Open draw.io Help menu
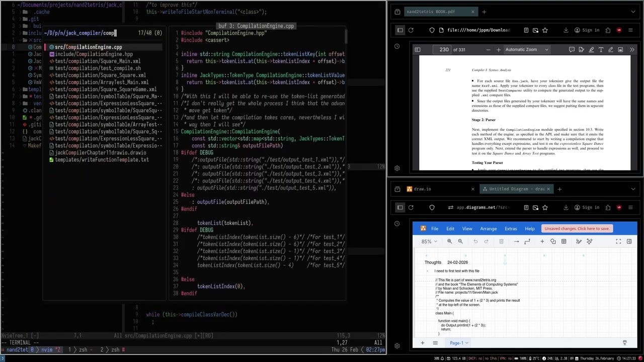644x362 pixels. click(530, 229)
